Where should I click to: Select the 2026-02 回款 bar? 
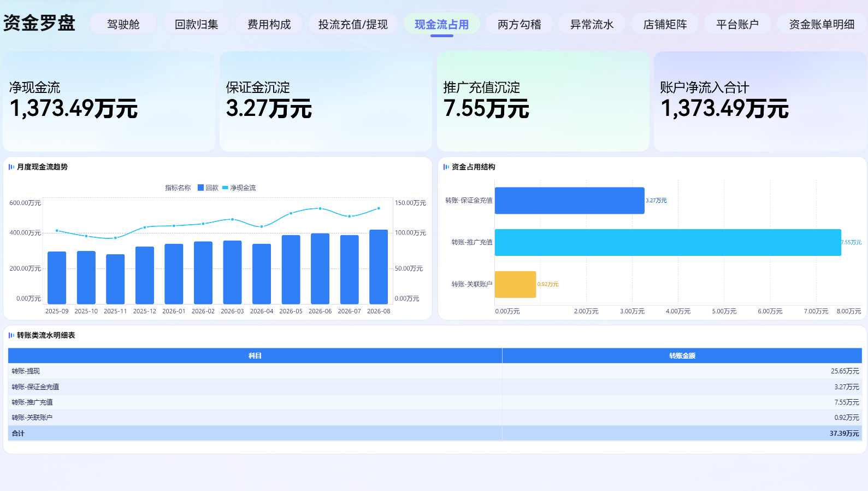pos(203,273)
